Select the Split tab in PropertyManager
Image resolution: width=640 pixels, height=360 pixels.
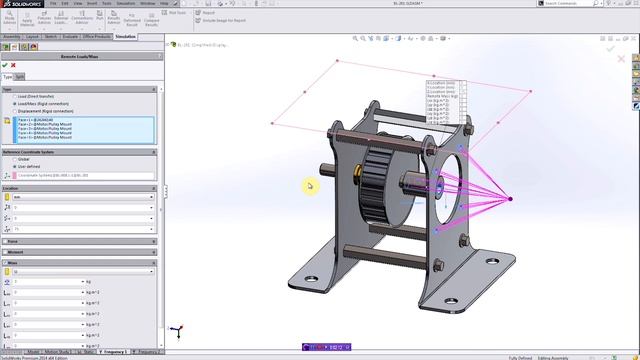click(20, 77)
